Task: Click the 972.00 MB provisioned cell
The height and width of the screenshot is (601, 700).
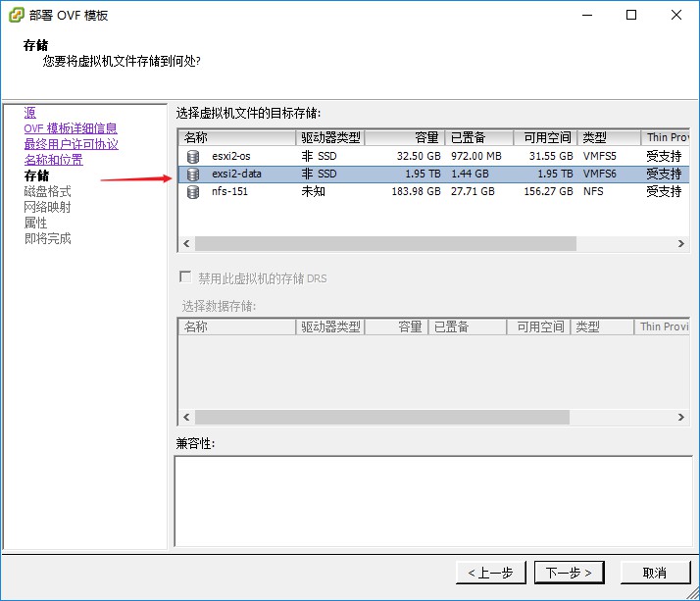Action: pos(476,156)
